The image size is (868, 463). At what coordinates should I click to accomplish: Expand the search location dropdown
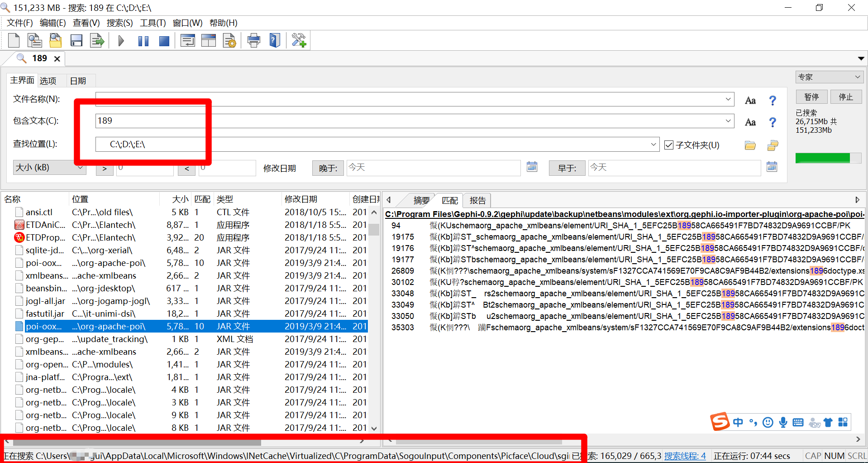point(653,145)
